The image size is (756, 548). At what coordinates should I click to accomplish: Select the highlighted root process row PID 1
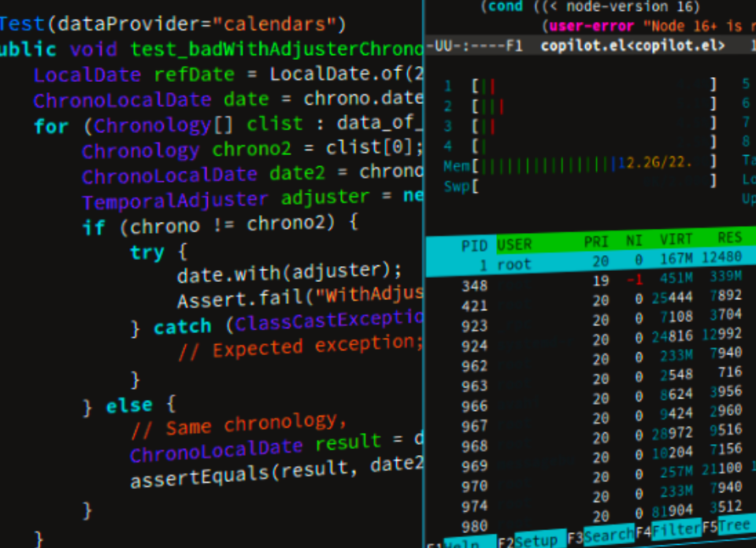click(591, 263)
